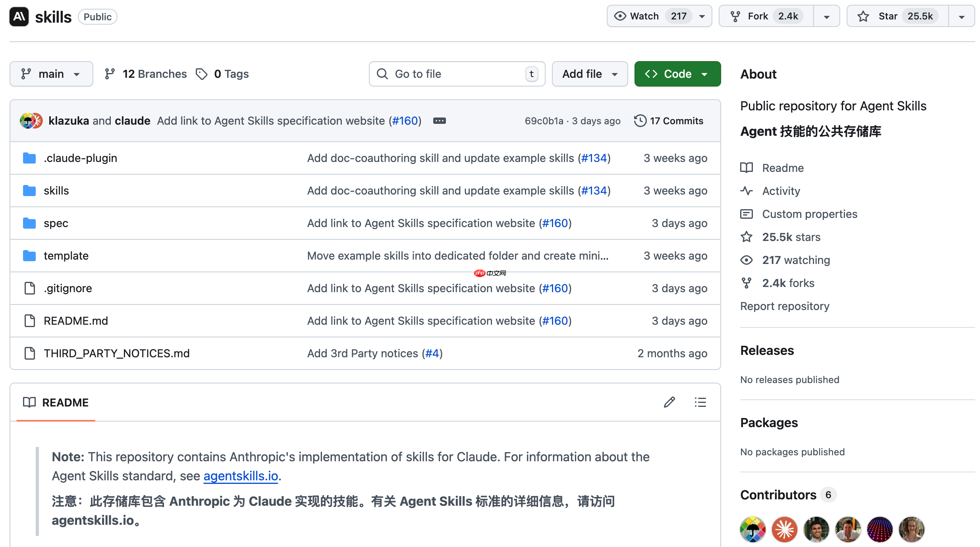Open the agentskills.io link in the README
This screenshot has width=980, height=547.
tap(240, 476)
